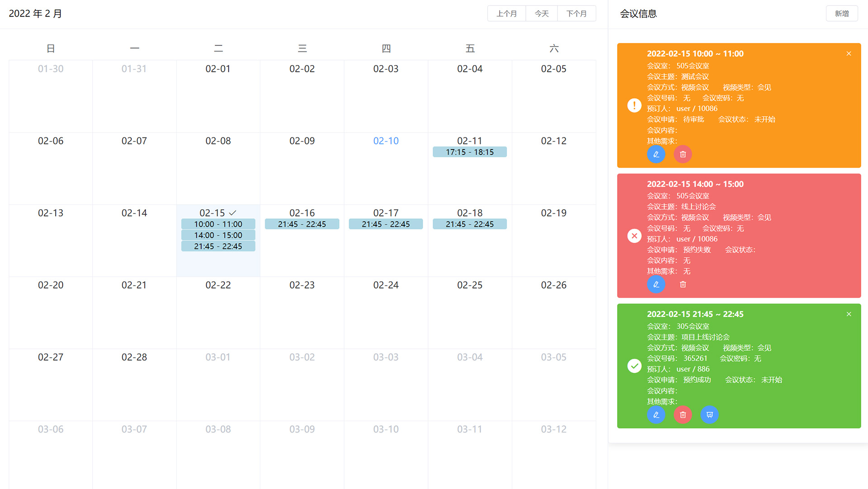Click 新增 to add a meeting
The image size is (868, 489).
point(841,14)
